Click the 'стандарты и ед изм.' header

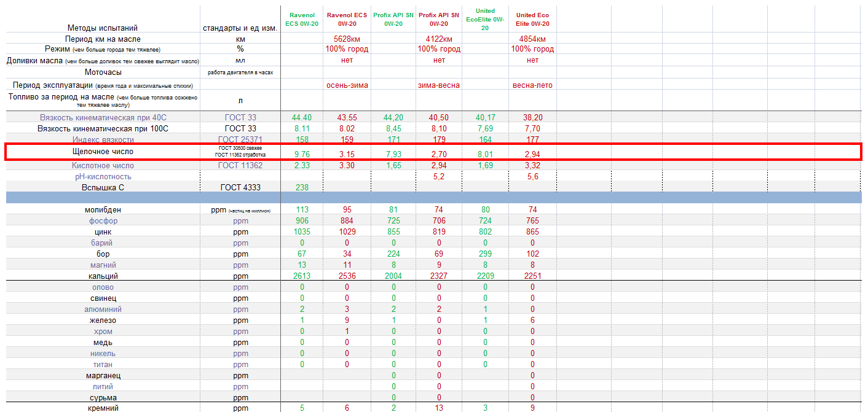point(240,28)
